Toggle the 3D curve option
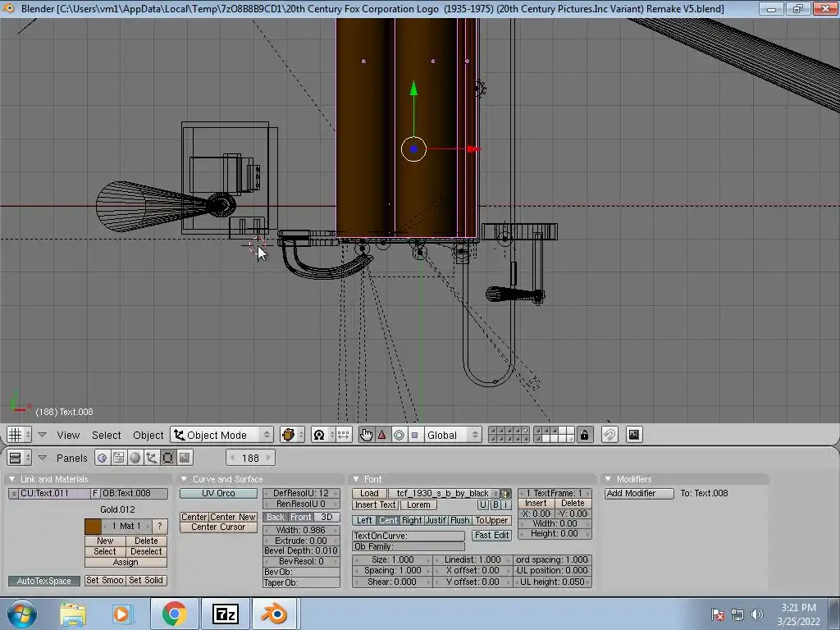This screenshot has width=840, height=630. point(326,517)
